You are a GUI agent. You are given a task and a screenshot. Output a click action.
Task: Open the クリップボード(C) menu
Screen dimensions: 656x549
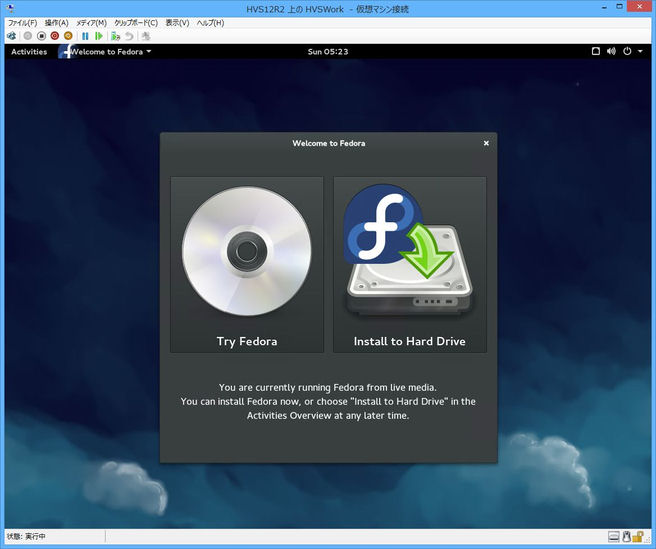pyautogui.click(x=136, y=23)
